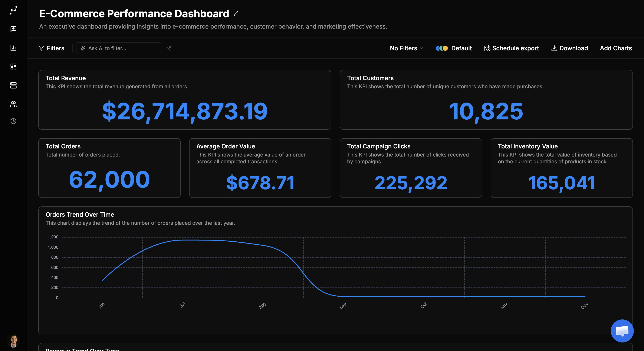Image resolution: width=644 pixels, height=351 pixels.
Task: Click the Total Customers card title
Action: coord(370,78)
